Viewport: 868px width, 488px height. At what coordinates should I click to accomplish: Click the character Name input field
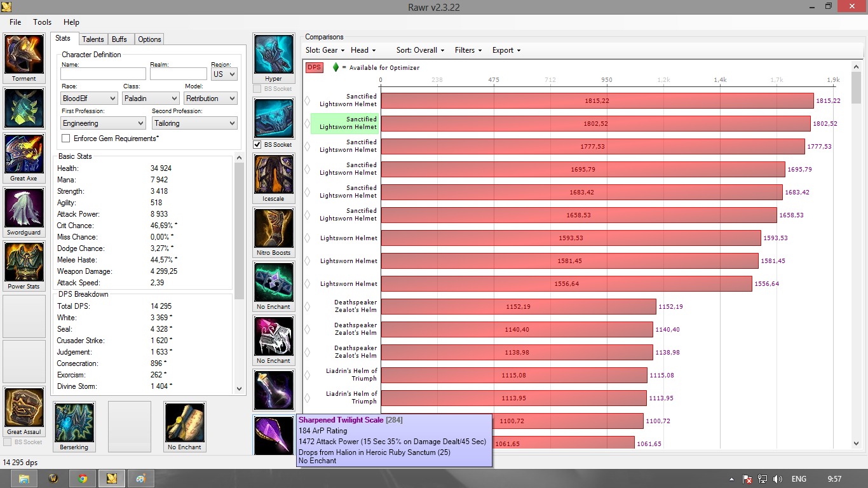point(103,74)
